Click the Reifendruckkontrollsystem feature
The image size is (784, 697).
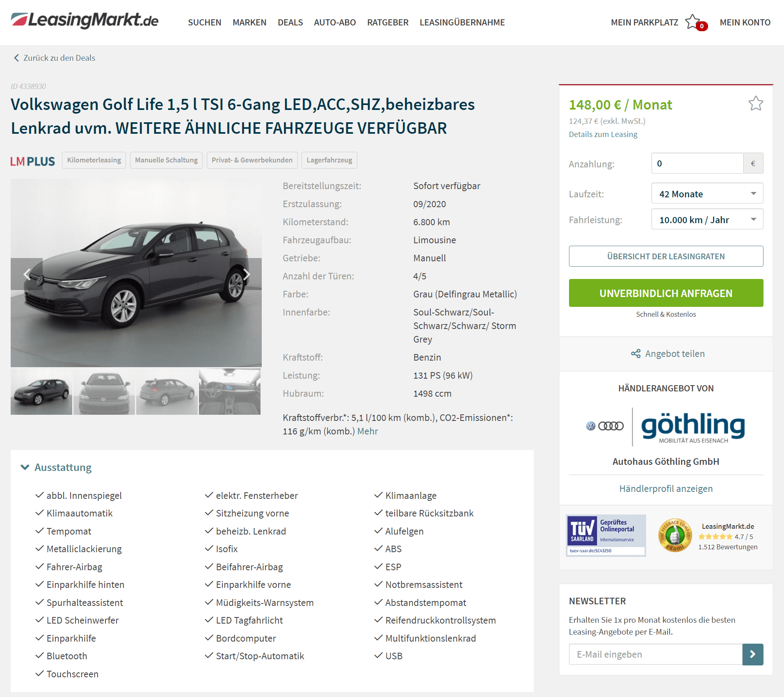[x=441, y=620]
